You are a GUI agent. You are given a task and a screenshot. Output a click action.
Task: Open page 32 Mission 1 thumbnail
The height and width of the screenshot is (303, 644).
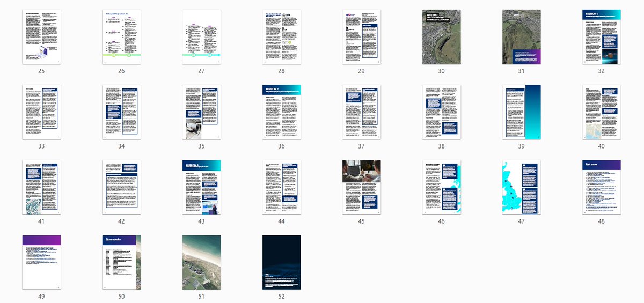point(602,37)
